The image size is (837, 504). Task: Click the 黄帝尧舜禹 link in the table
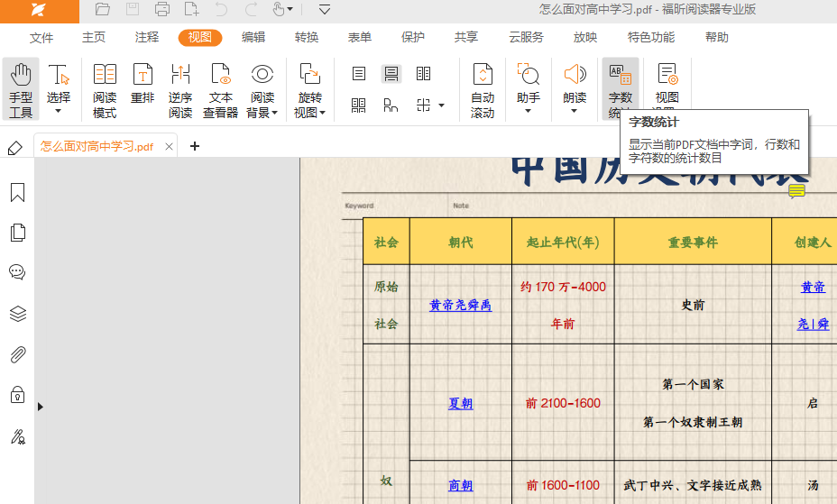[460, 306]
